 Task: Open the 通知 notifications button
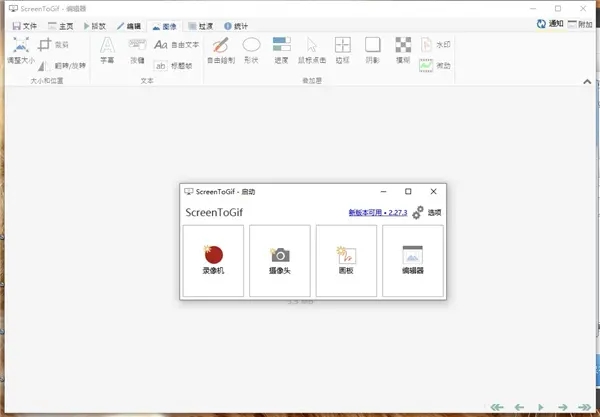tap(549, 24)
